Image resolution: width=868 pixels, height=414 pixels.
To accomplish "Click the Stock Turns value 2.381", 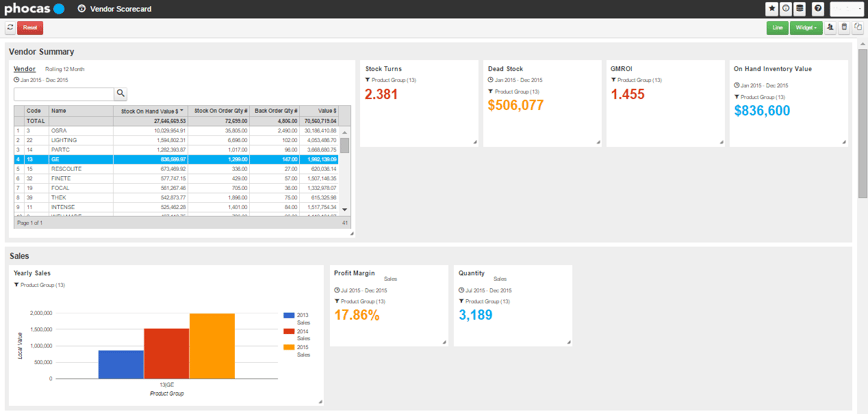I will [381, 95].
